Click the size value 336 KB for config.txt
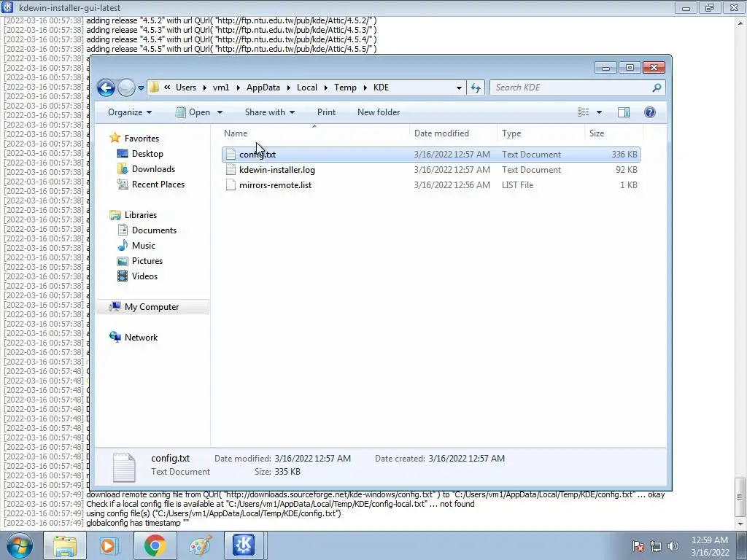Viewport: 747px width, 560px height. [x=624, y=155]
